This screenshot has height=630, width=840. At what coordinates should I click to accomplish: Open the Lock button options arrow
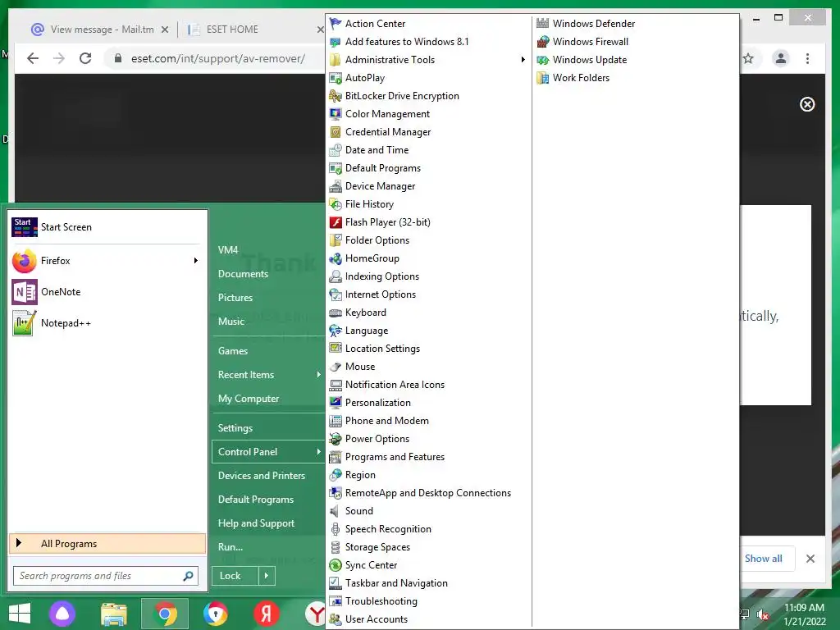267,576
